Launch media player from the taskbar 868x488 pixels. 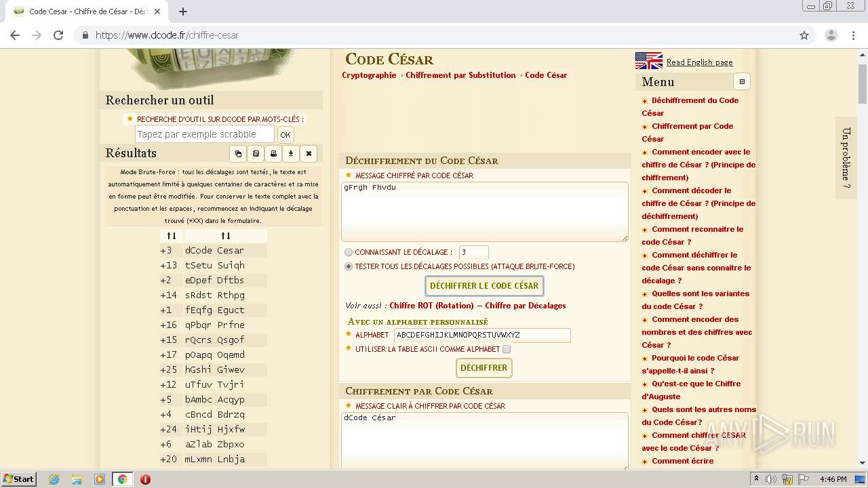pos(100,479)
